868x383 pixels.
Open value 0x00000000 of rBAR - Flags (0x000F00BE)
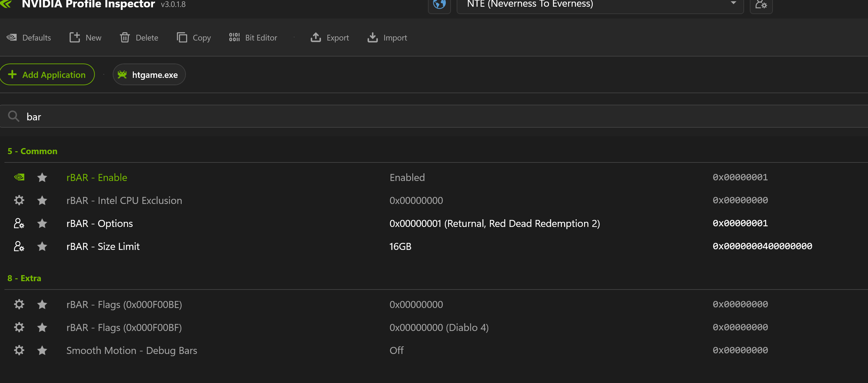[416, 304]
